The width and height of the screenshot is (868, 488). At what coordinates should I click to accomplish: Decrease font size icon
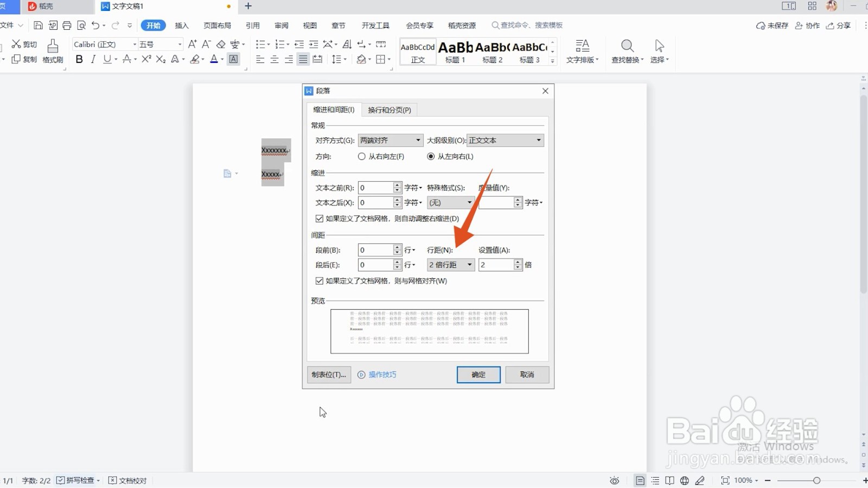tap(206, 44)
